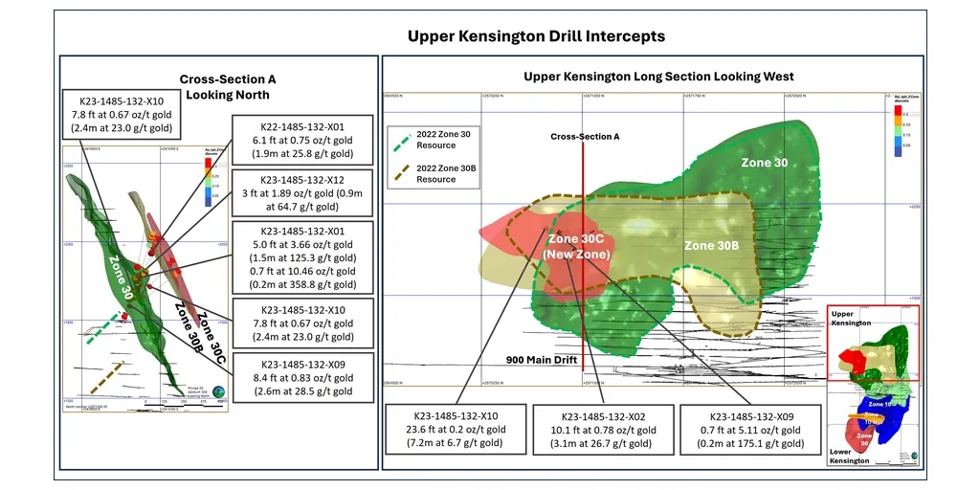Screen dimensions: 980x490
Task: Click the Upper Kensington Drill Intercepts title
Action: 536,36
